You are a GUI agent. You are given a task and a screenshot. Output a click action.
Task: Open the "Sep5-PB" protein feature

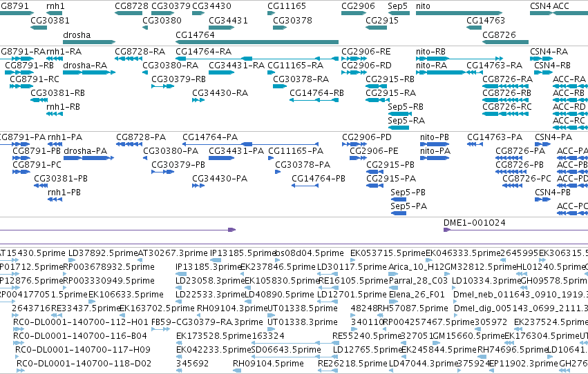click(x=408, y=193)
